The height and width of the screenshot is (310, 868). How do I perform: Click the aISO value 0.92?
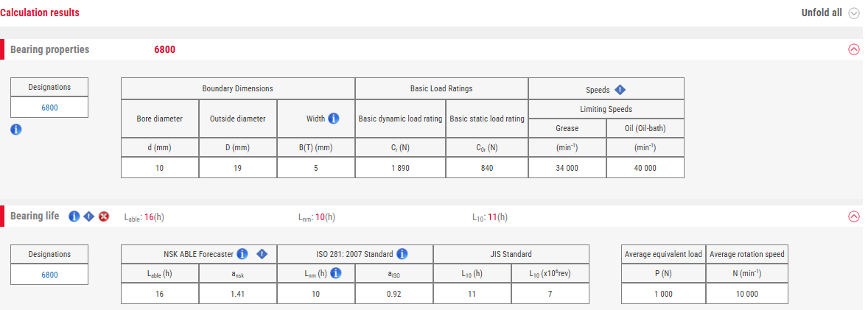tap(393, 294)
